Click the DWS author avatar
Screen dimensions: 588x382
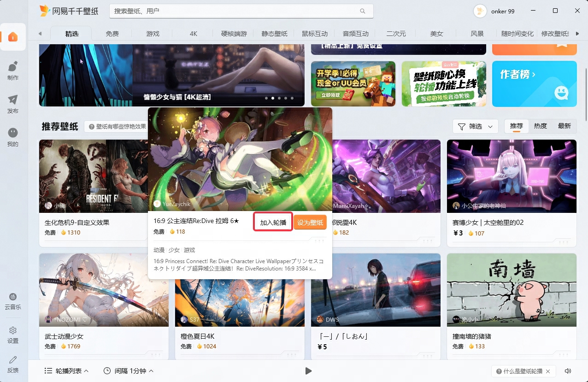320,319
